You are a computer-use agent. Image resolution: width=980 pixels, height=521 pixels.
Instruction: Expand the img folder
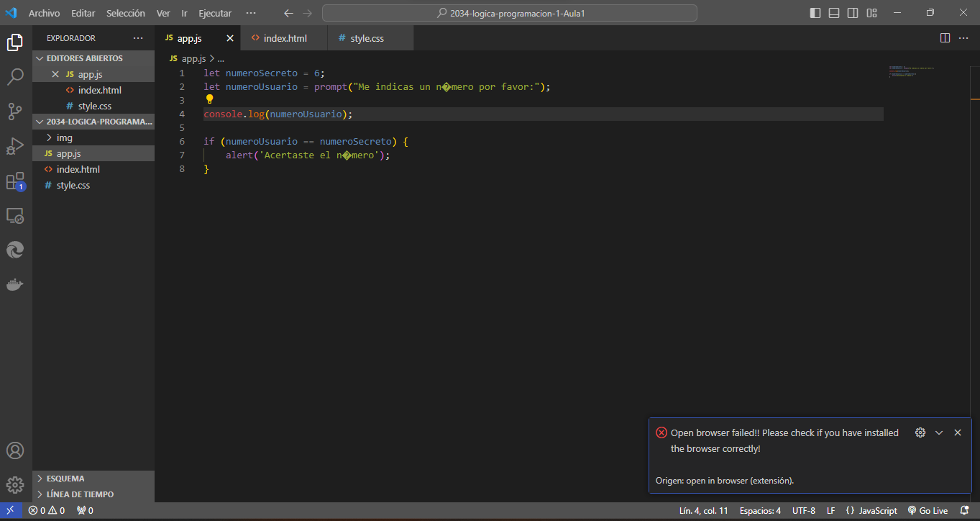click(x=94, y=137)
